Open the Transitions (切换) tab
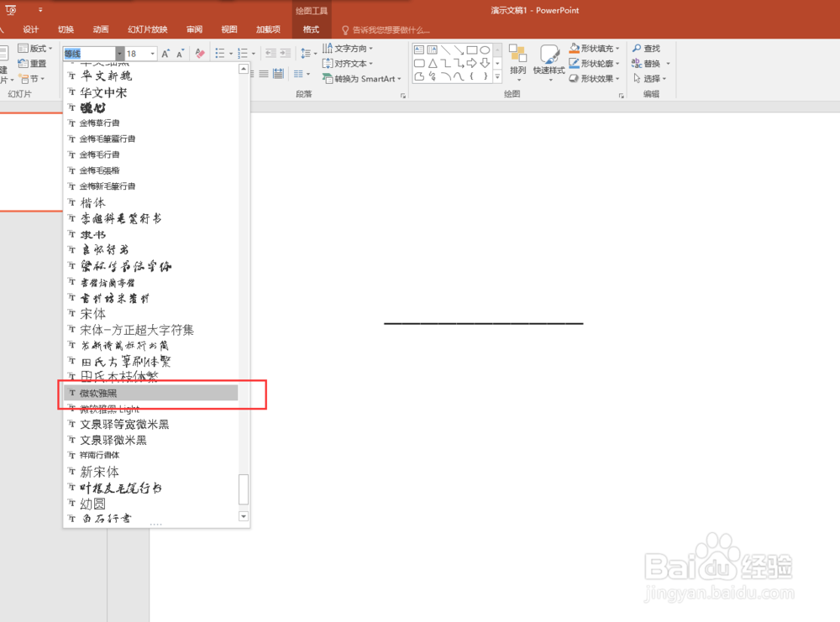 pyautogui.click(x=66, y=29)
